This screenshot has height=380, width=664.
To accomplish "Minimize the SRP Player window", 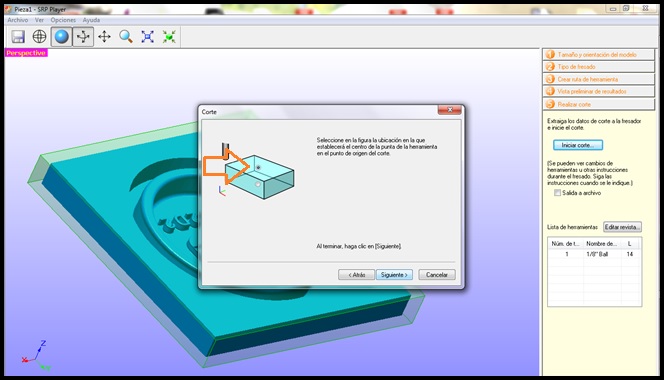I will (x=612, y=8).
